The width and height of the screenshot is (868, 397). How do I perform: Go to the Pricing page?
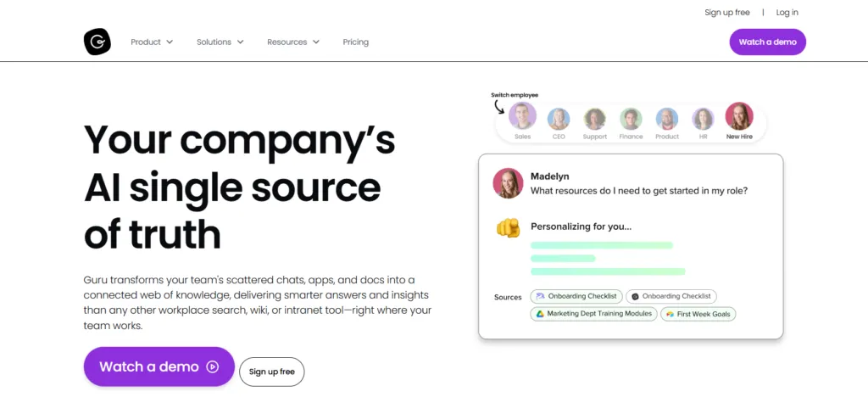point(355,42)
